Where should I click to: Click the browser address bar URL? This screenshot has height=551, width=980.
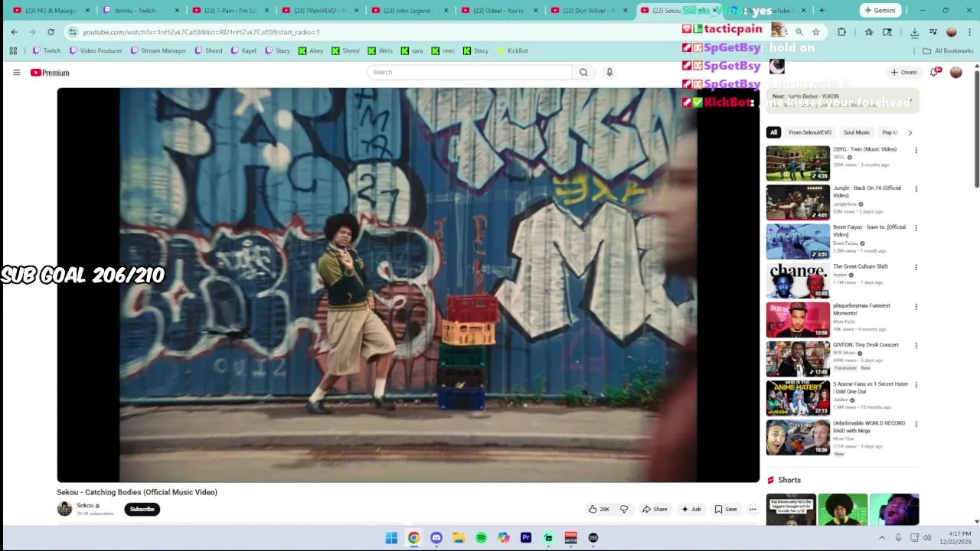coord(201,32)
